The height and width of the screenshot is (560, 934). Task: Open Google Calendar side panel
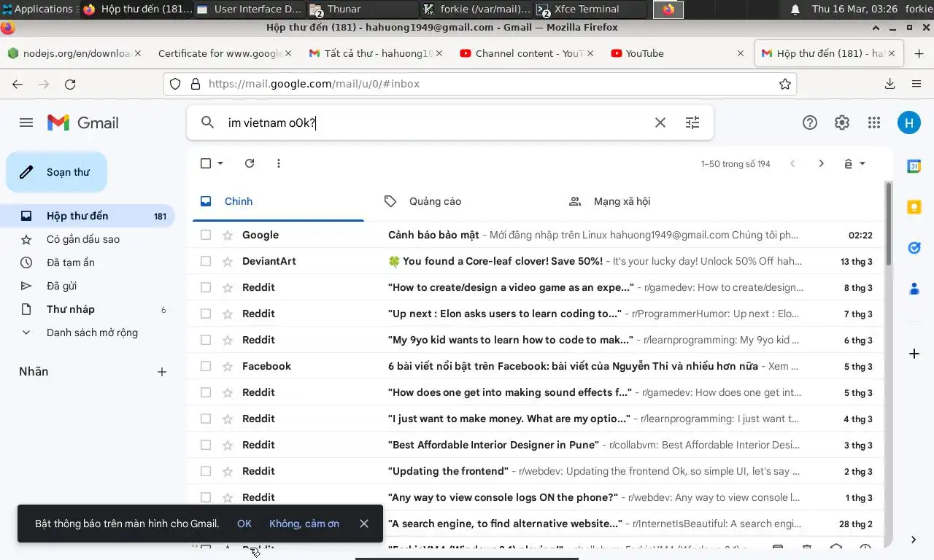[x=914, y=166]
